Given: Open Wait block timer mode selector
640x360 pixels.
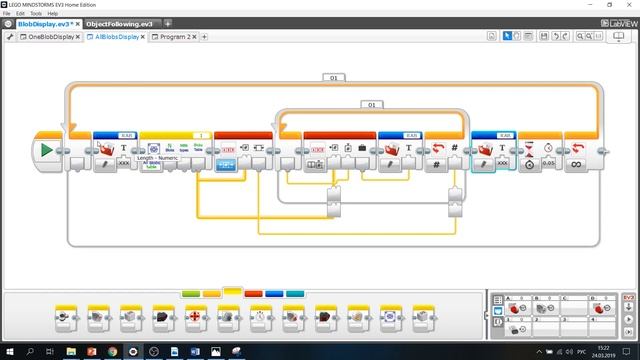Looking at the screenshot, I should pyautogui.click(x=529, y=164).
